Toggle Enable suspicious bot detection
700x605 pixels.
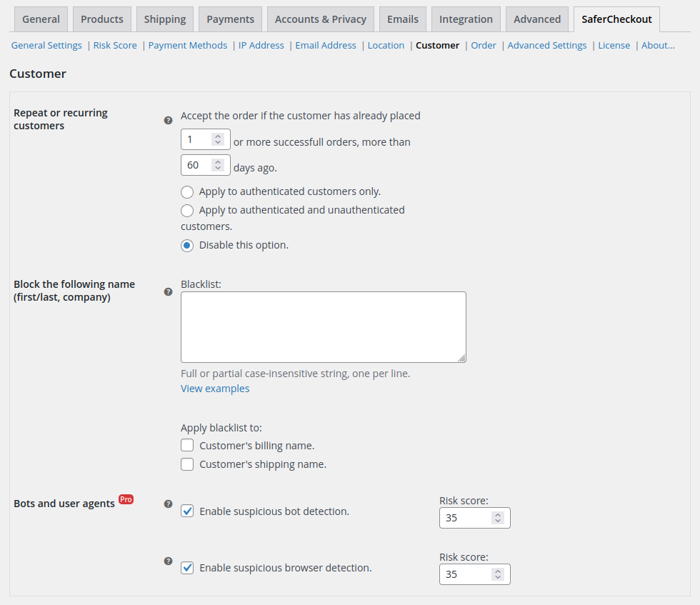point(187,511)
